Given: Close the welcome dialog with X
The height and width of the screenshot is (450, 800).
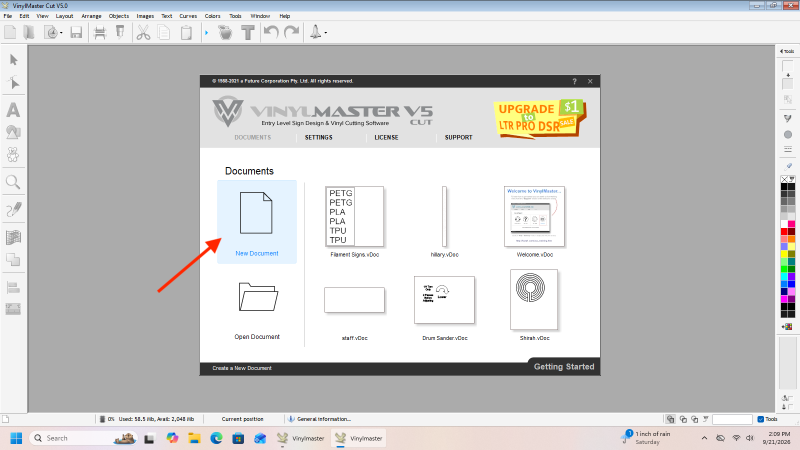Looking at the screenshot, I should point(590,81).
